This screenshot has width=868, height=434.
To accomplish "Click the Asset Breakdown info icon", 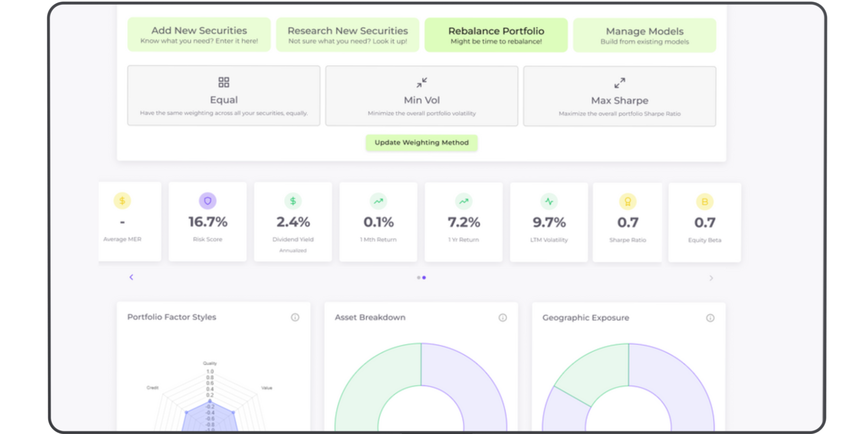I will (x=503, y=317).
